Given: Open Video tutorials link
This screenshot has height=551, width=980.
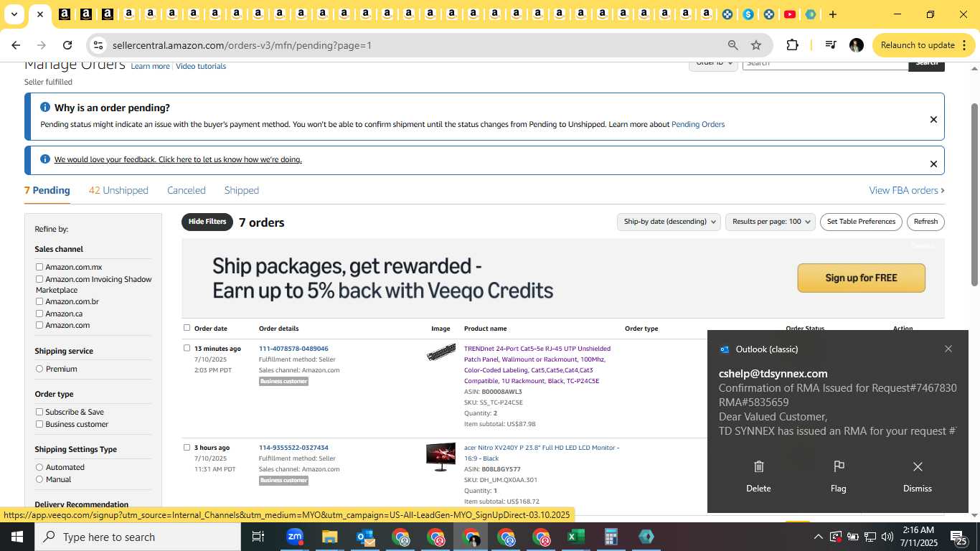Looking at the screenshot, I should (201, 66).
